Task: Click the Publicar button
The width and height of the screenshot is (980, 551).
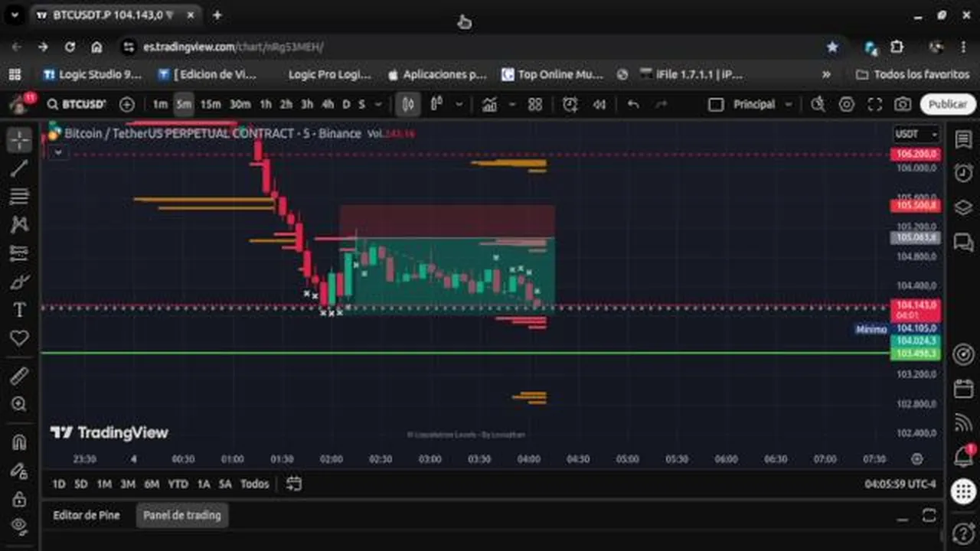Action: tap(948, 104)
